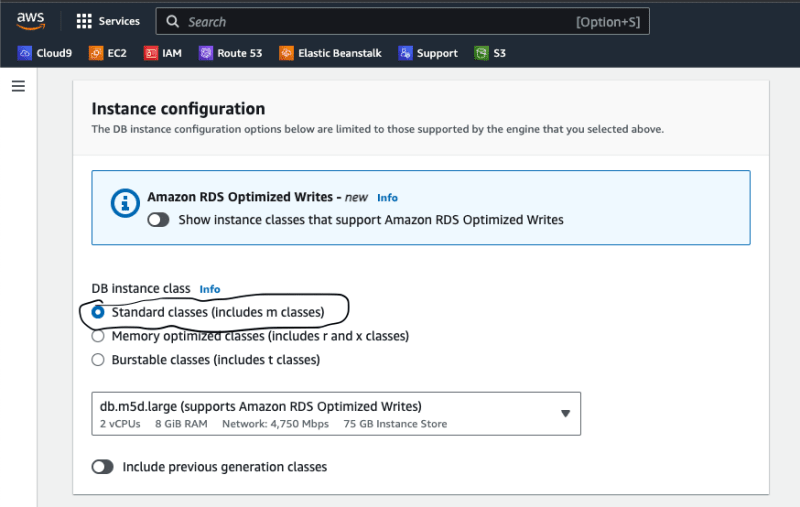Click Info link next to Optimized Writes
This screenshot has width=800, height=507.
387,198
